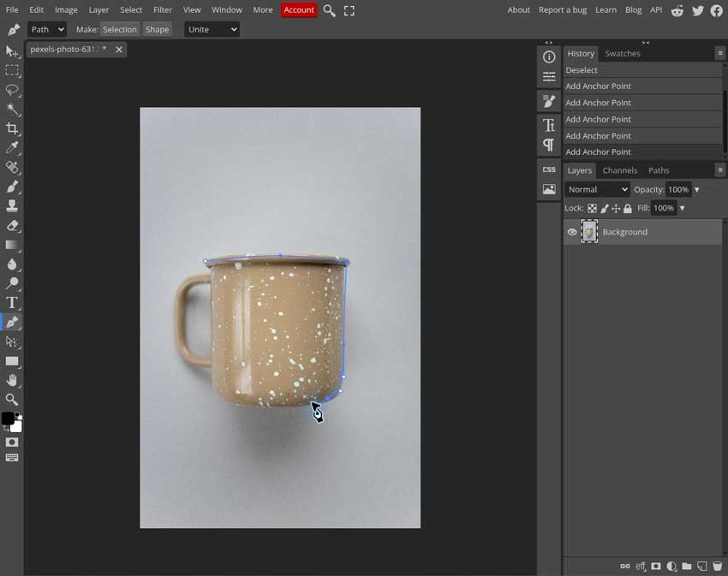Expand the Fill slider arrow

tap(682, 208)
